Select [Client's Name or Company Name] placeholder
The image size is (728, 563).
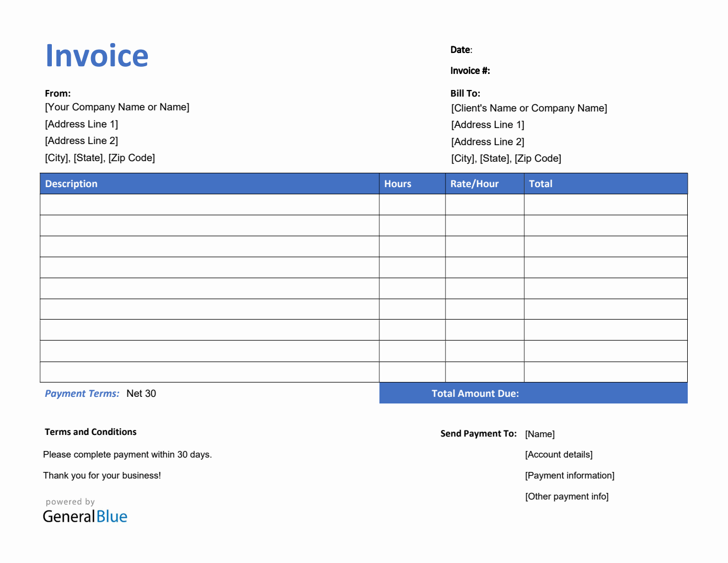[529, 108]
